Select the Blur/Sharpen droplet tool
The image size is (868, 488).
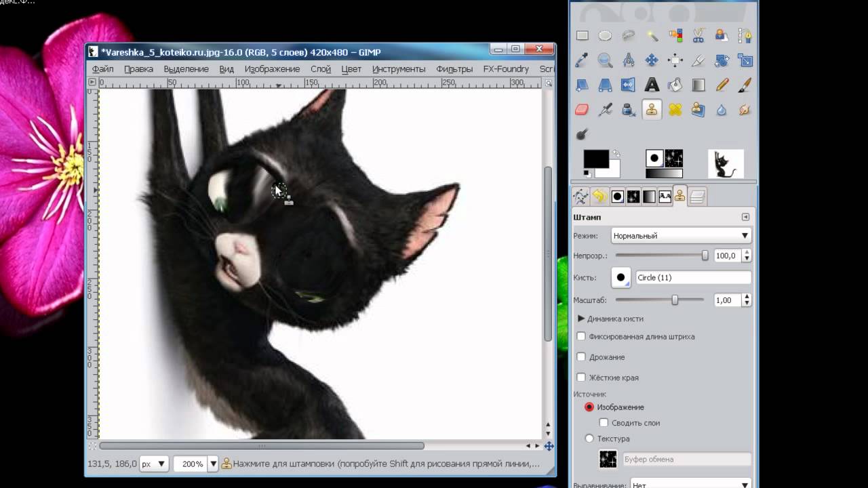[x=722, y=109]
